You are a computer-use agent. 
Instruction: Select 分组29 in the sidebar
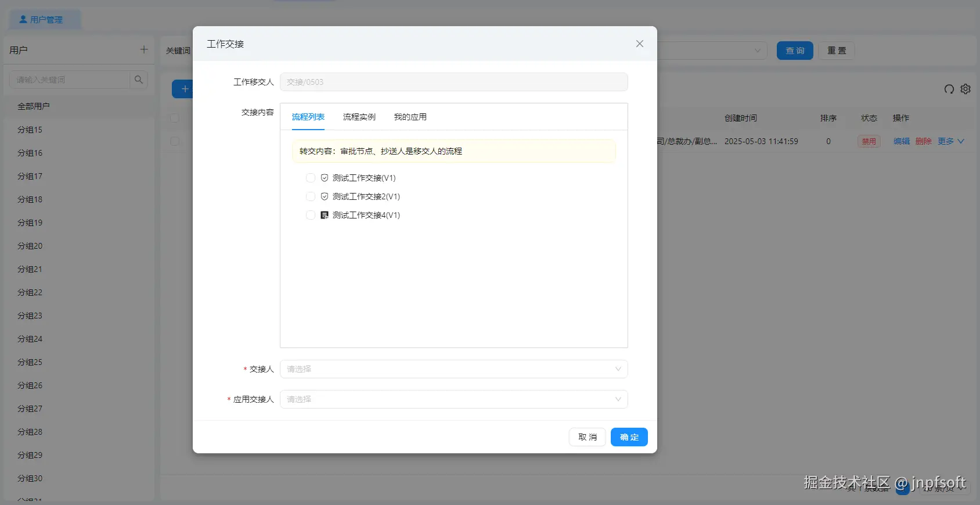pyautogui.click(x=79, y=455)
